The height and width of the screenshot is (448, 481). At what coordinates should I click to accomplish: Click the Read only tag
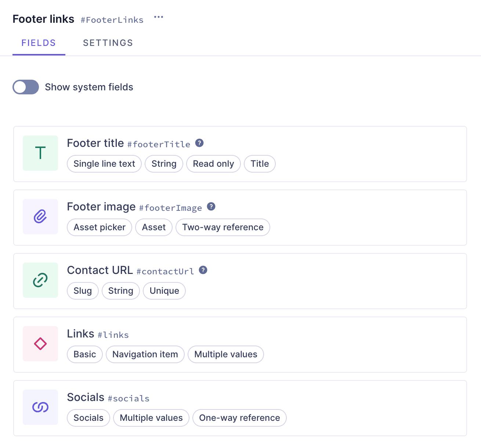(213, 164)
